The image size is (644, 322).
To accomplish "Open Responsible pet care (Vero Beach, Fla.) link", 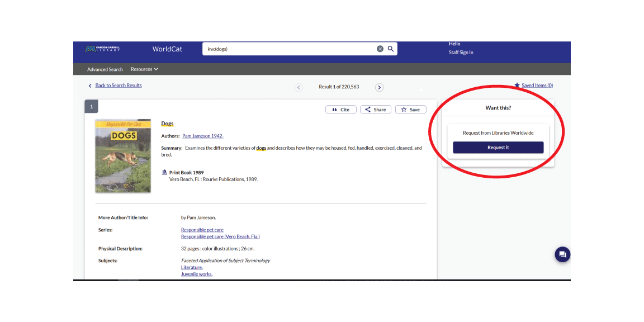I will tap(221, 236).
